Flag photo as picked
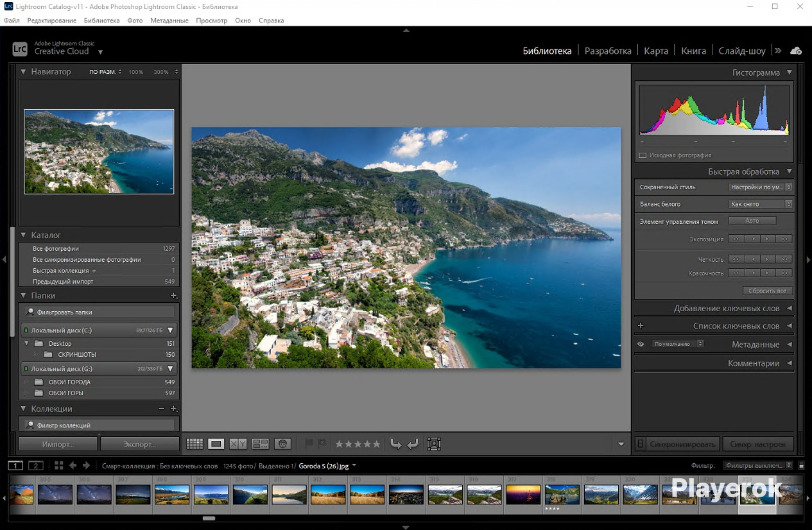 point(309,443)
